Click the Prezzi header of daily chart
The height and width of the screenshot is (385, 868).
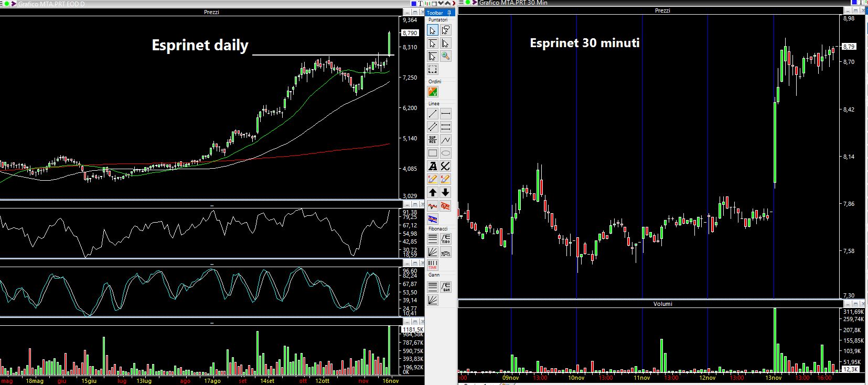click(x=211, y=12)
